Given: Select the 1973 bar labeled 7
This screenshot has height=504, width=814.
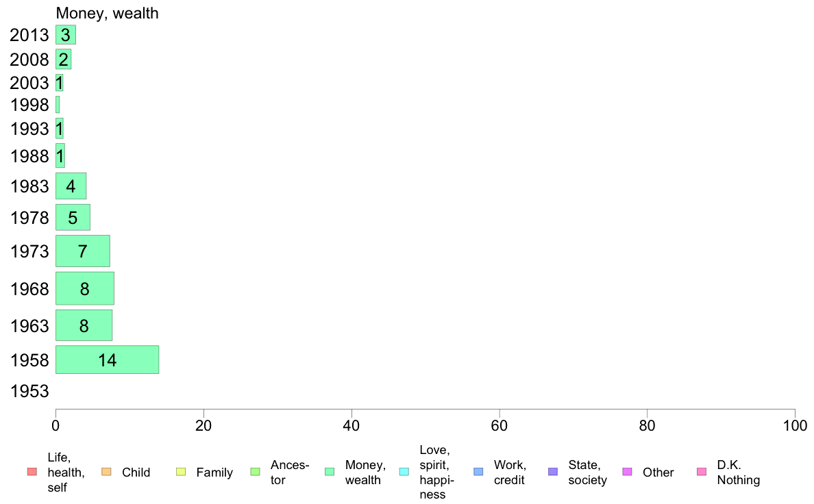Looking at the screenshot, I should (x=83, y=251).
